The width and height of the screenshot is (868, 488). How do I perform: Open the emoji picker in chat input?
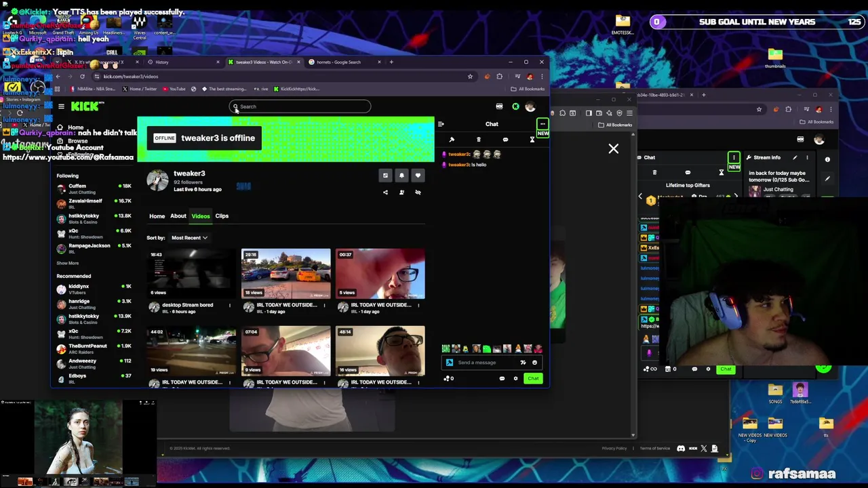[x=534, y=363]
